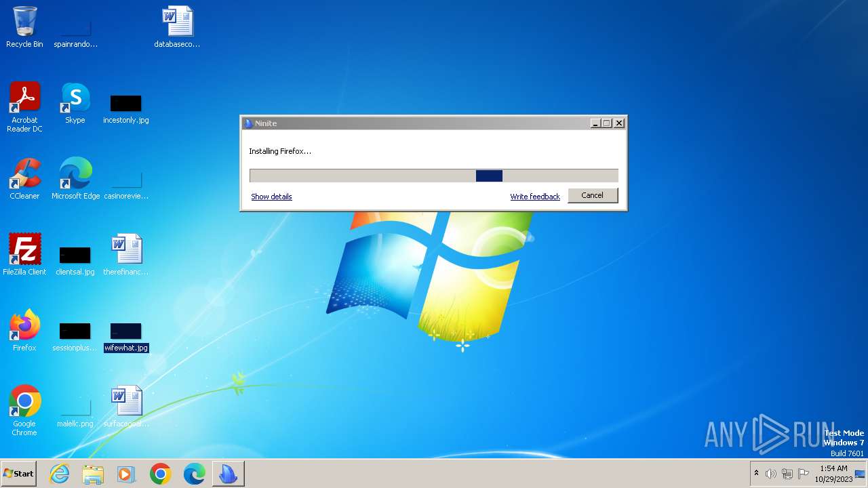The image size is (868, 488).
Task: Open Windows Media Player from taskbar
Action: click(x=126, y=474)
